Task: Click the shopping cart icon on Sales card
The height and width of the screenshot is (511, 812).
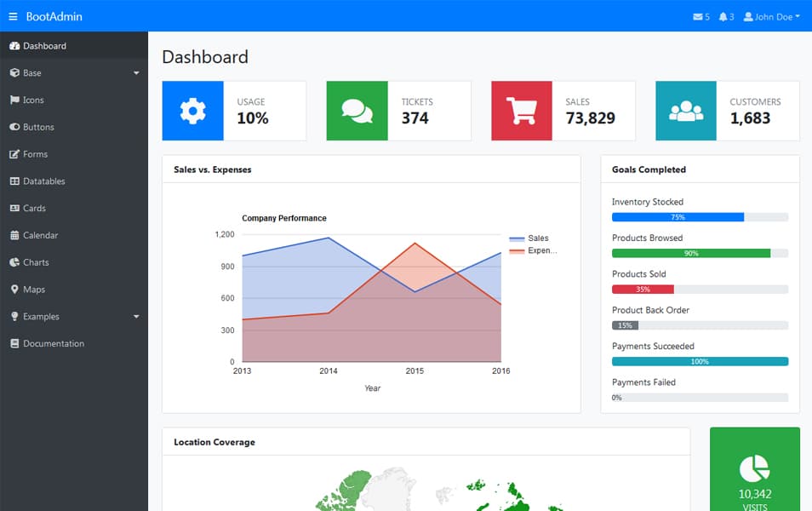Action: [x=521, y=111]
